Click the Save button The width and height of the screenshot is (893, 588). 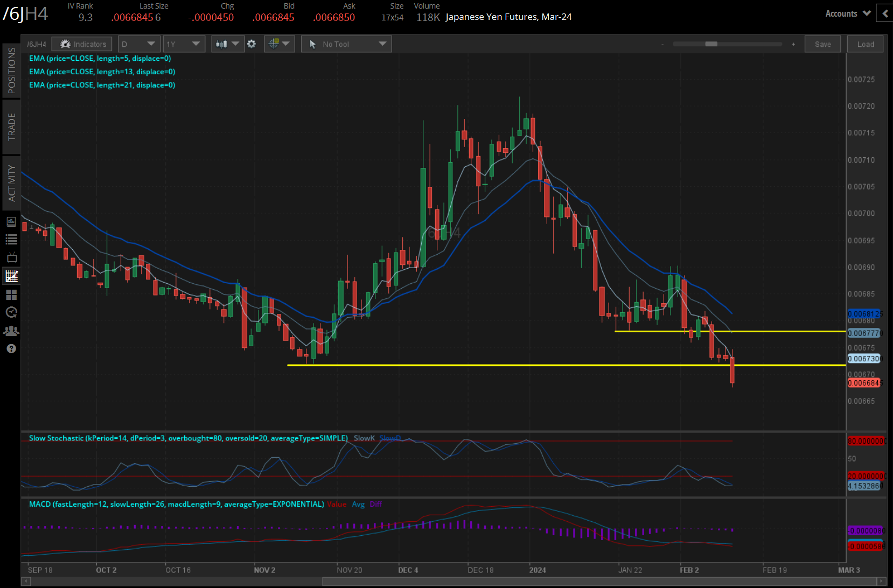tap(822, 44)
